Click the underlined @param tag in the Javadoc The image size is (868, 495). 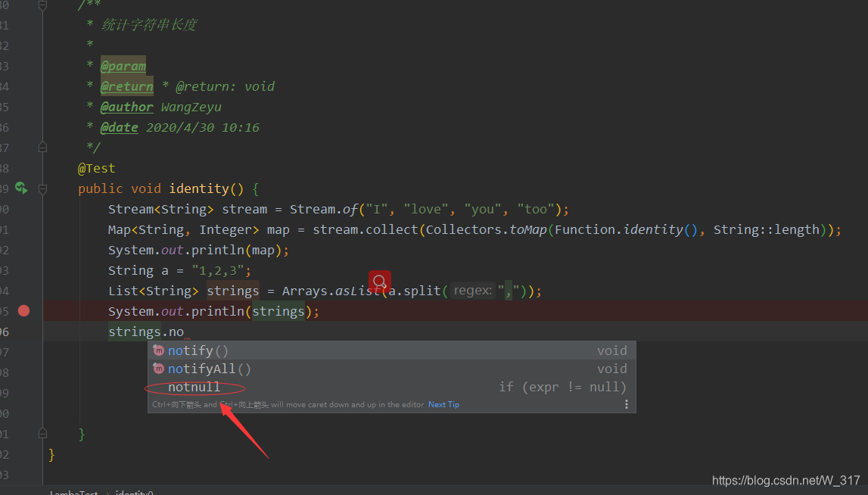click(123, 66)
